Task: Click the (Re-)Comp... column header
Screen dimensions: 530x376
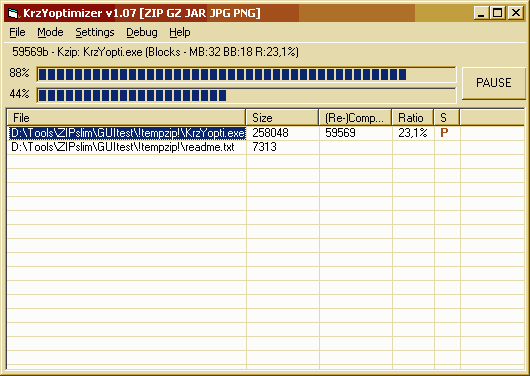Action: [355, 118]
